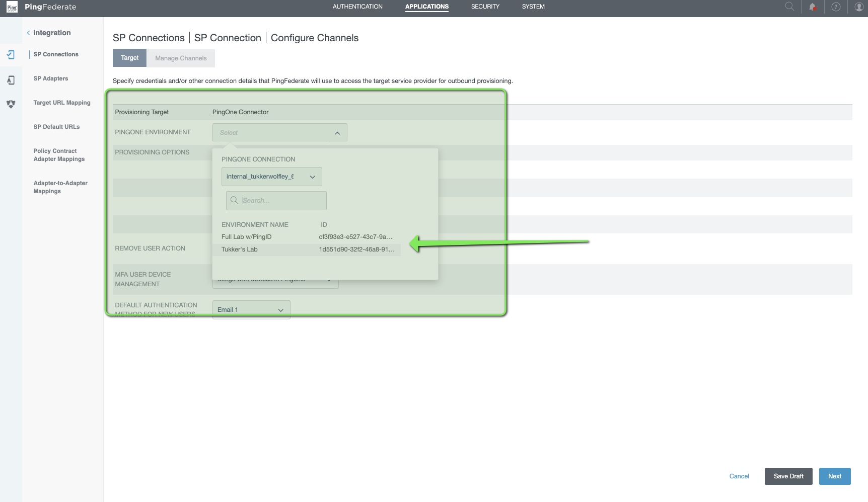Open the search magnifier in the header
868x502 pixels.
pyautogui.click(x=789, y=7)
